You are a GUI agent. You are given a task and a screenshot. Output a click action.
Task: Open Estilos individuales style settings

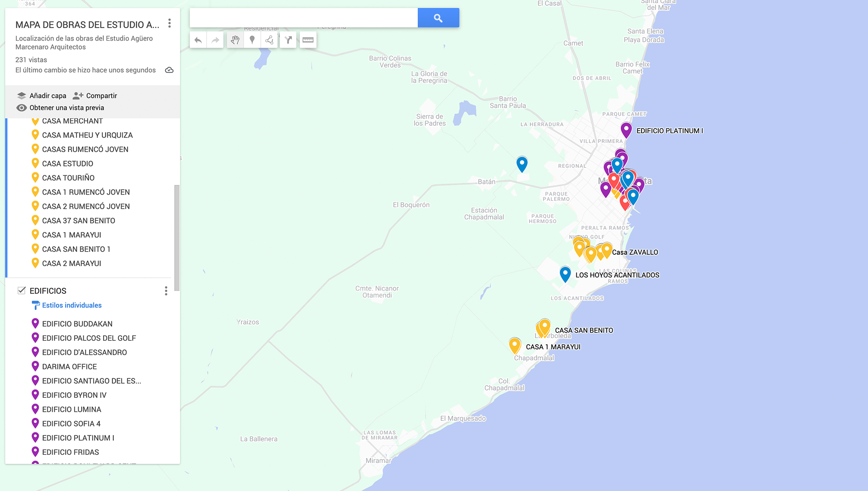click(71, 305)
